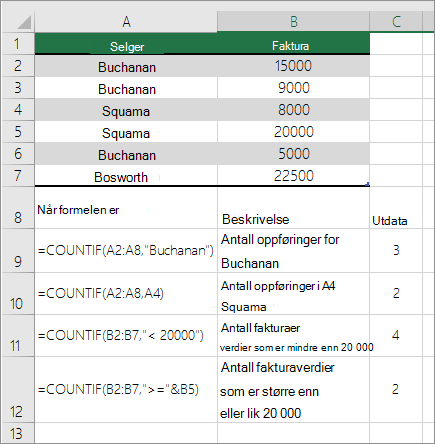Select row 3 header
This screenshot has width=435, height=444.
coord(18,88)
